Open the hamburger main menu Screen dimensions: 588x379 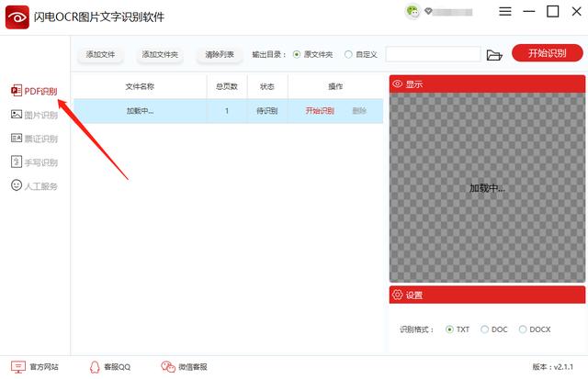point(504,11)
